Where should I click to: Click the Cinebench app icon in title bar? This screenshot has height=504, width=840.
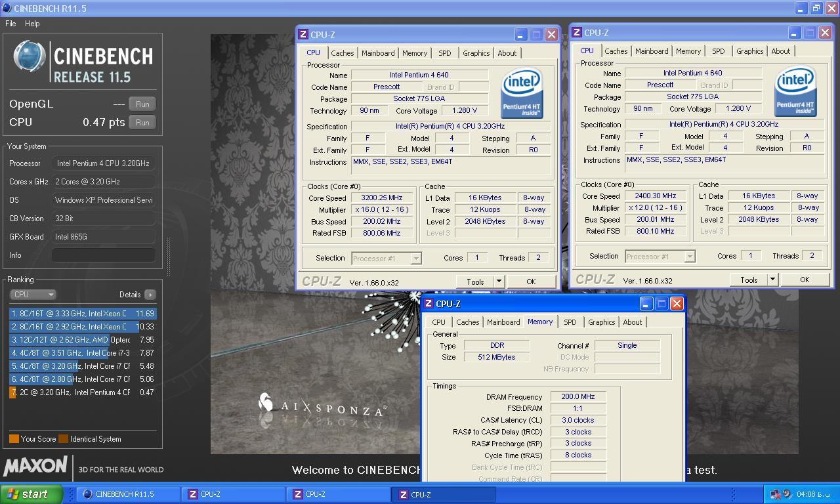coord(6,8)
